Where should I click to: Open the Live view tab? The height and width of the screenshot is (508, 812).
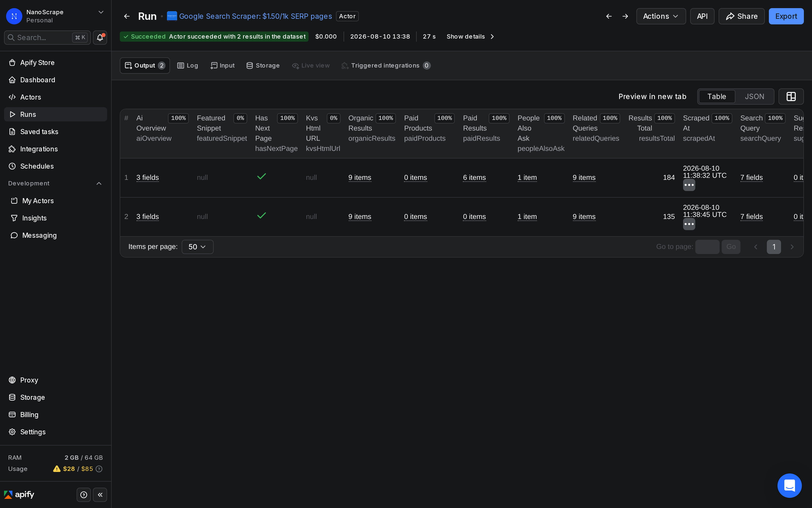click(311, 66)
